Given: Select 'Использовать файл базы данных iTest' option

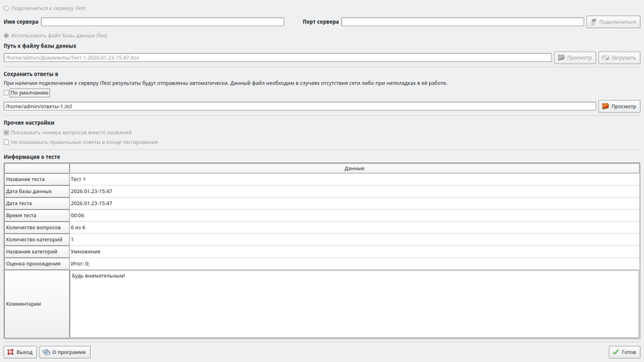Looking at the screenshot, I should [7, 35].
